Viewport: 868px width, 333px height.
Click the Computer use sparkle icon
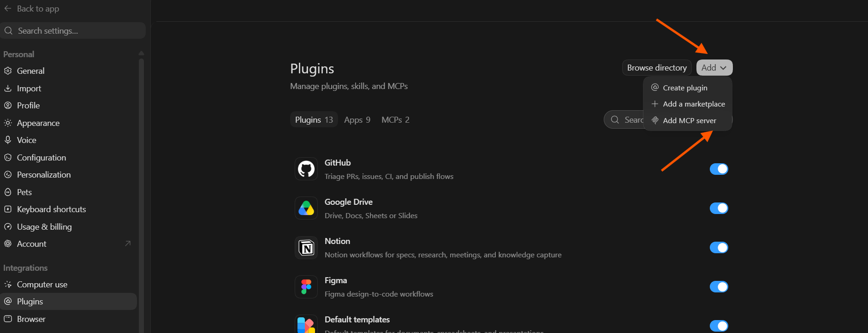tap(8, 284)
